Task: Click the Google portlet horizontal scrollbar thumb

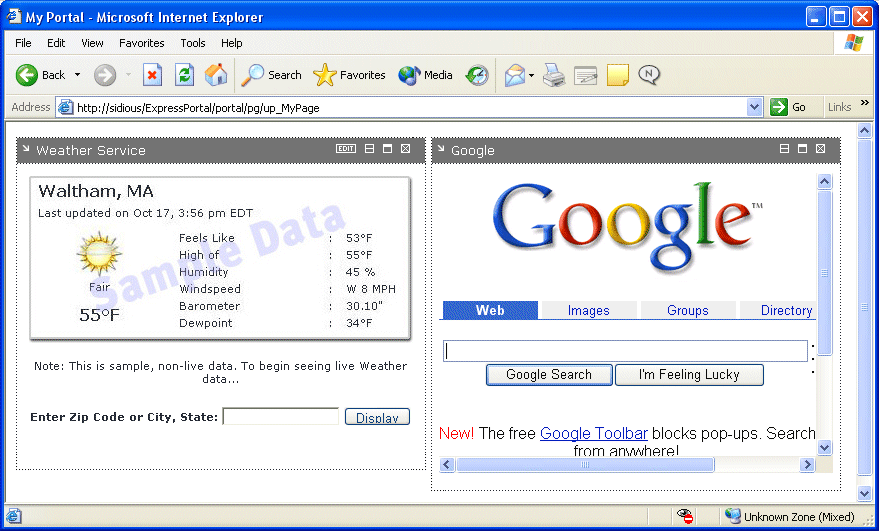Action: pyautogui.click(x=585, y=464)
